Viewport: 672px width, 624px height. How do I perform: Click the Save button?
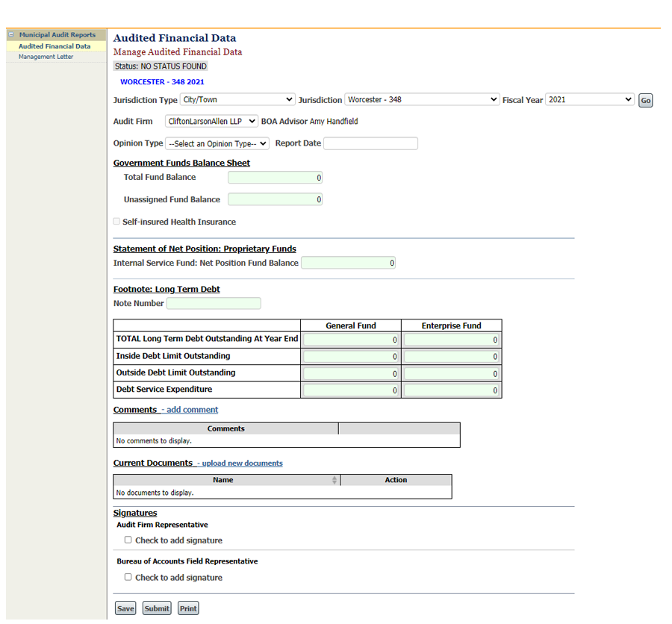click(125, 608)
